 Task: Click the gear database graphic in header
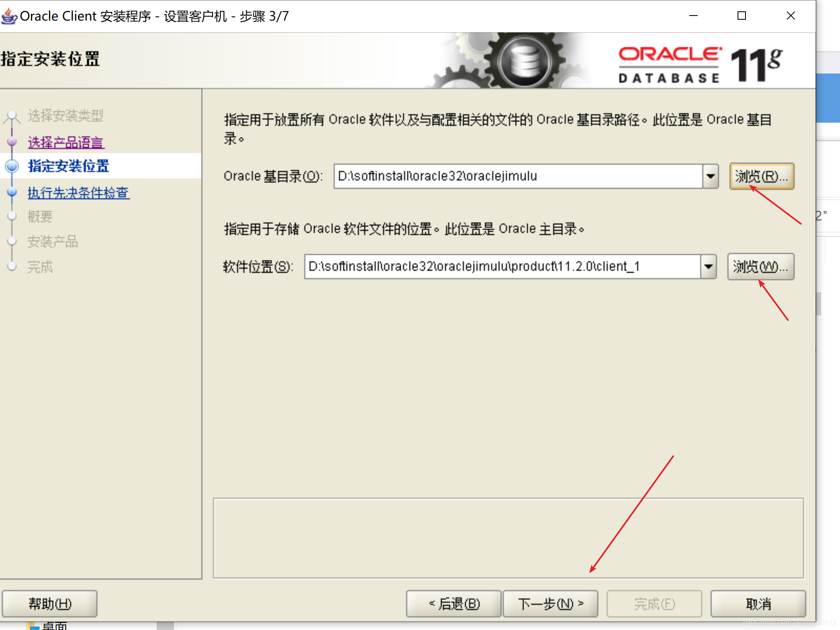[525, 61]
